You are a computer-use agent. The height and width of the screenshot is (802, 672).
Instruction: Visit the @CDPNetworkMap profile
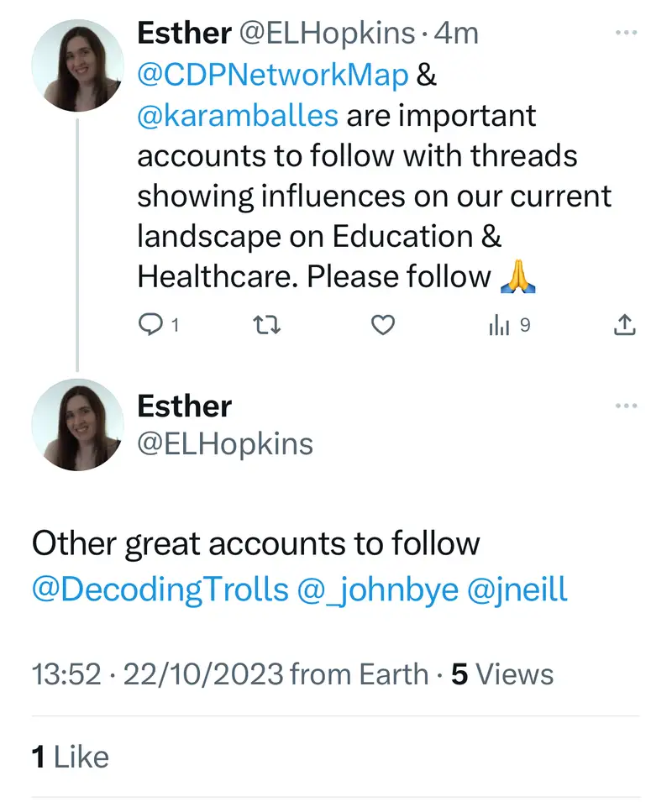tap(272, 75)
